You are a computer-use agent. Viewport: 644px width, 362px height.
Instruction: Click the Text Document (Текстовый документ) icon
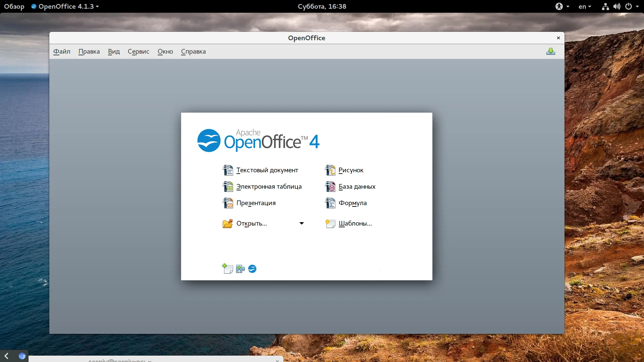click(228, 170)
